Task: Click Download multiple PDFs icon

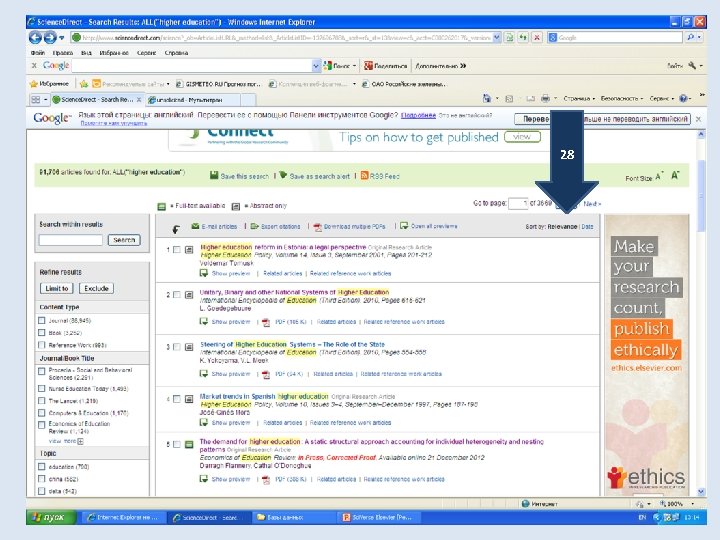Action: (x=318, y=226)
